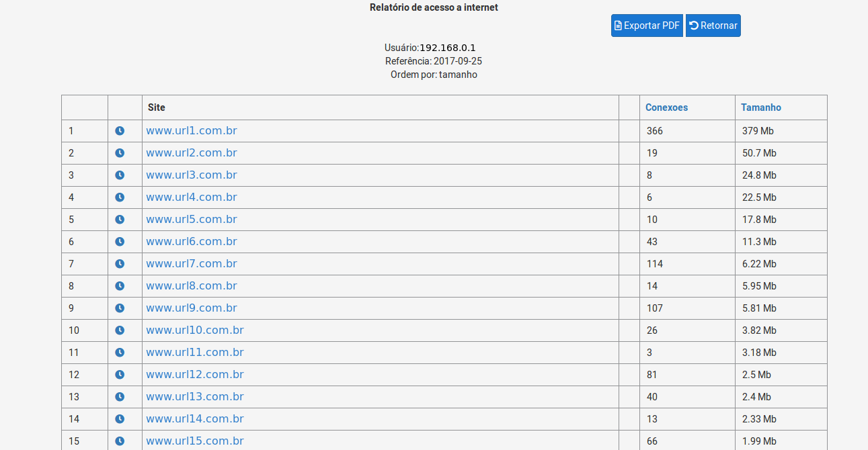
Task: Open www.url6.com.br from the list
Action: [x=192, y=242]
